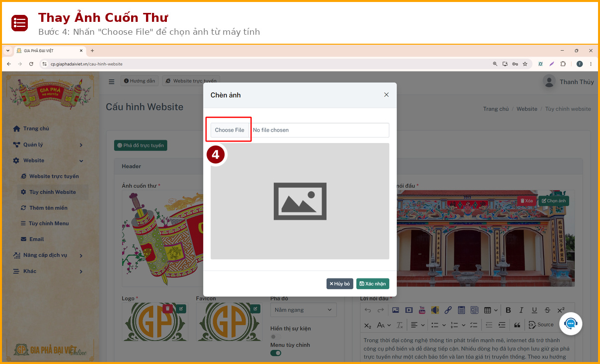Image resolution: width=600 pixels, height=364 pixels.
Task: Open Trang chủ in the sidebar
Action: click(x=36, y=129)
